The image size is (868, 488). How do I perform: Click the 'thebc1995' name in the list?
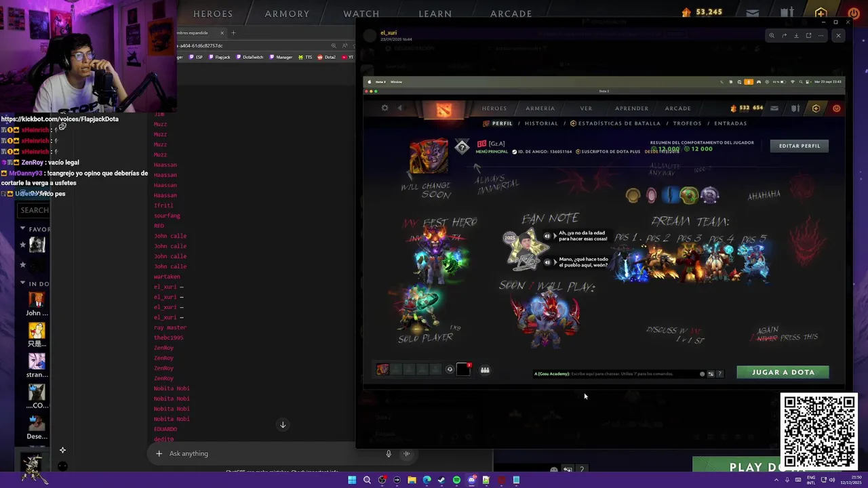(x=168, y=338)
